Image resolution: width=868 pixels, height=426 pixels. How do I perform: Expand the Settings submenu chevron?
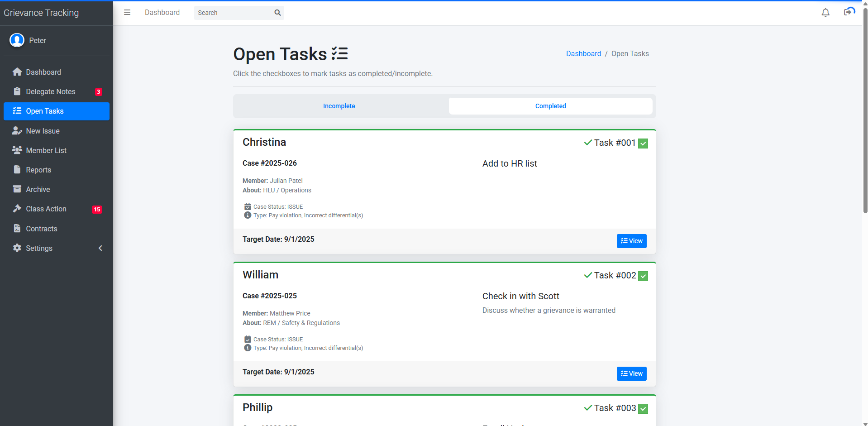pyautogui.click(x=100, y=248)
